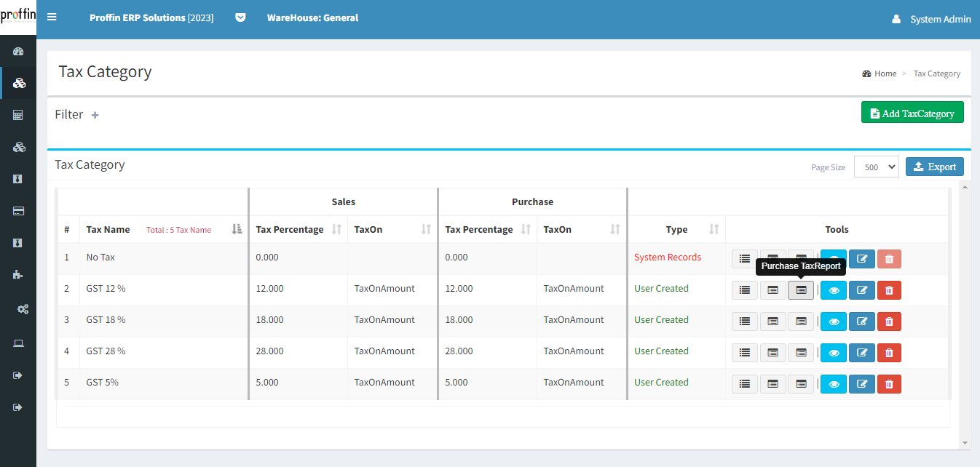Delete the GST 12 % tax category
The height and width of the screenshot is (467, 980).
coord(889,290)
